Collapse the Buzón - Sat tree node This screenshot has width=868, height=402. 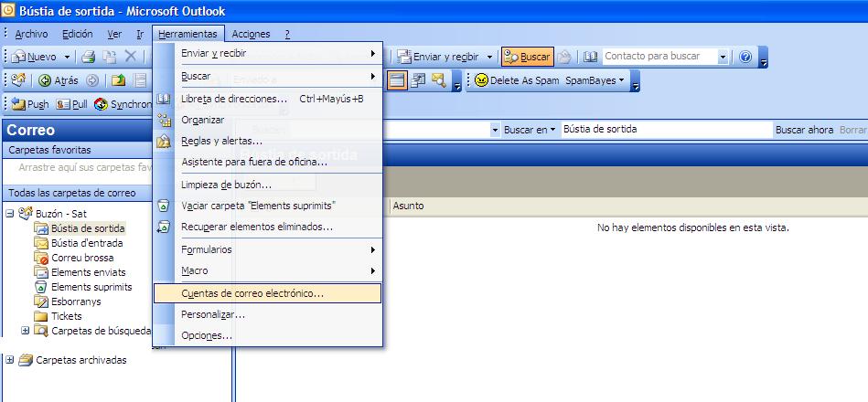pyautogui.click(x=9, y=214)
